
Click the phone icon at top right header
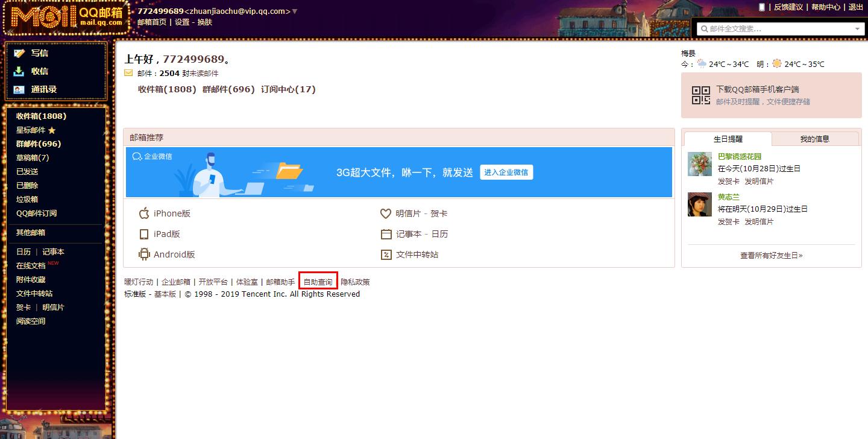[762, 7]
